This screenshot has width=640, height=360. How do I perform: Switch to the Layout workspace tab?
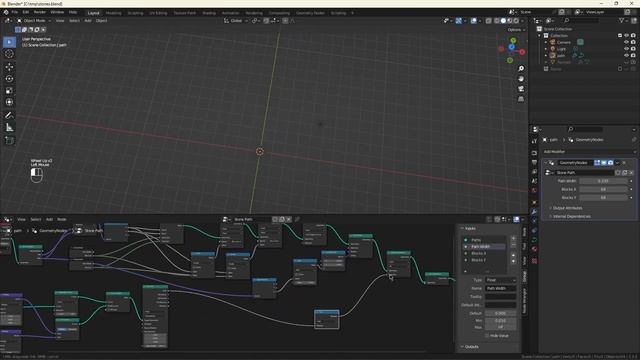click(93, 13)
